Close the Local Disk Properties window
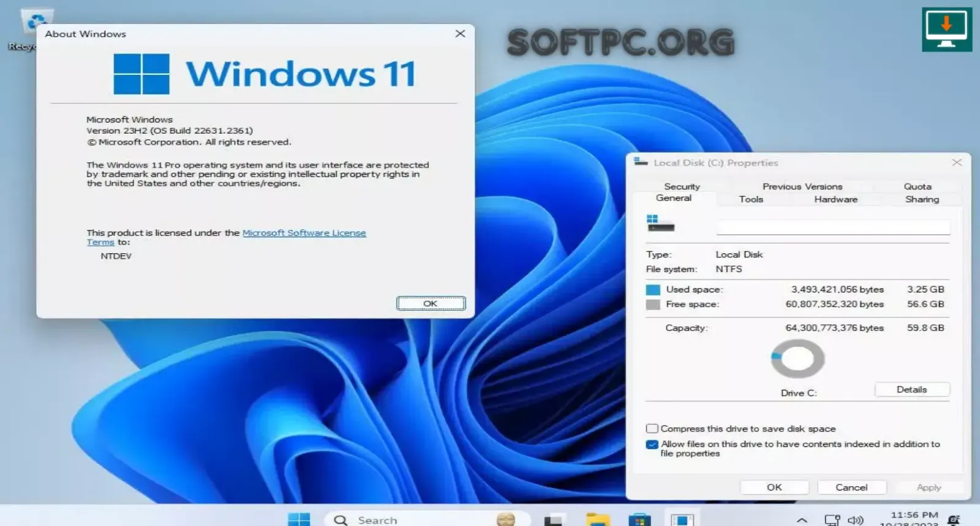 click(x=957, y=162)
